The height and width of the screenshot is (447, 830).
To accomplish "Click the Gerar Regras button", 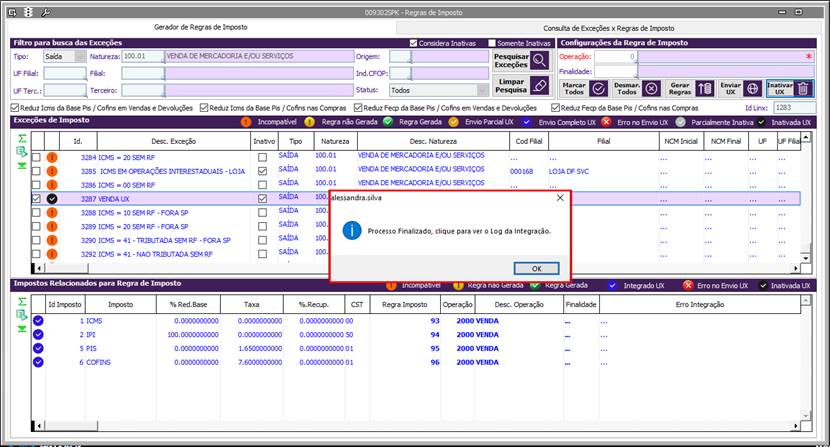I will point(691,88).
